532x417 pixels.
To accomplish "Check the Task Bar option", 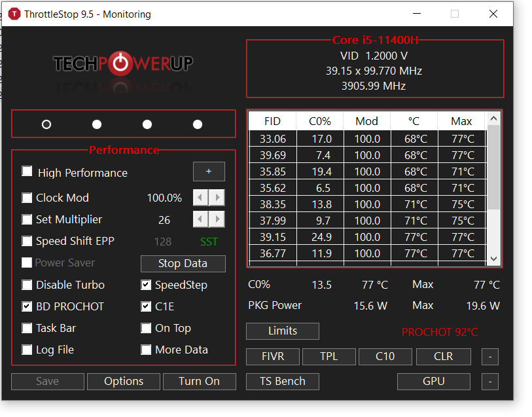I will coord(27,328).
